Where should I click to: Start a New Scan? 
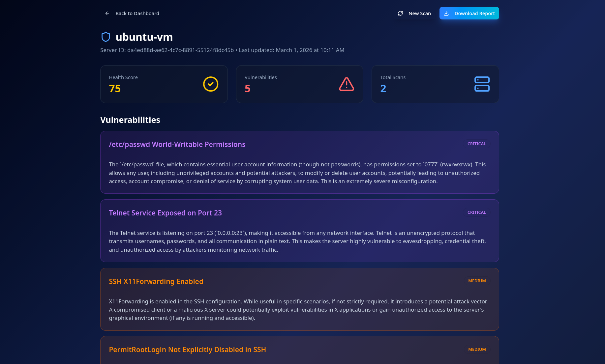(414, 14)
